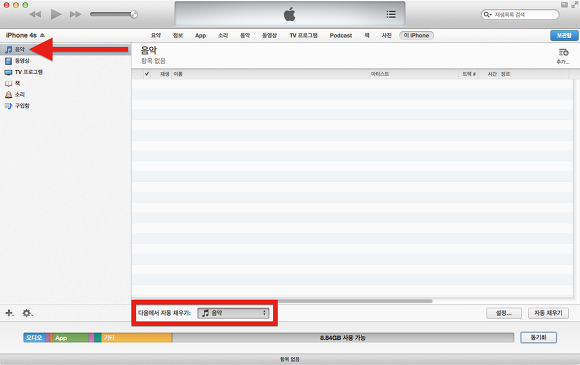
Task: Click the mini player icon at top right
Action: click(x=564, y=5)
